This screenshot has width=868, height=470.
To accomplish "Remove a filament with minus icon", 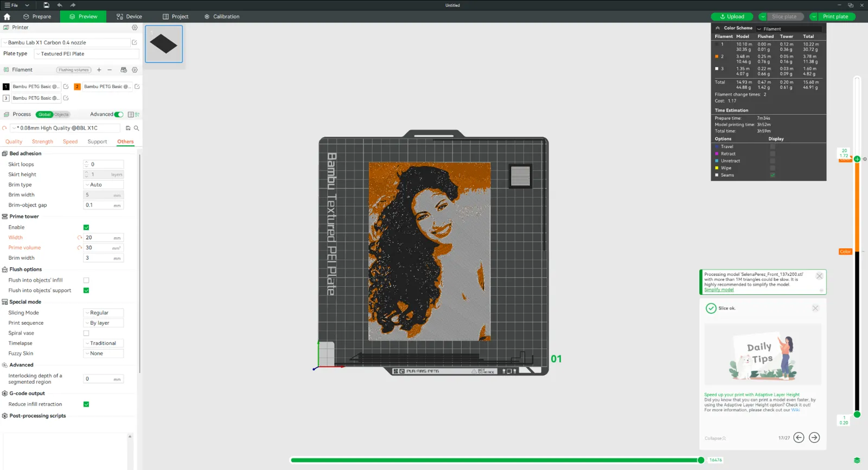I will coord(110,70).
